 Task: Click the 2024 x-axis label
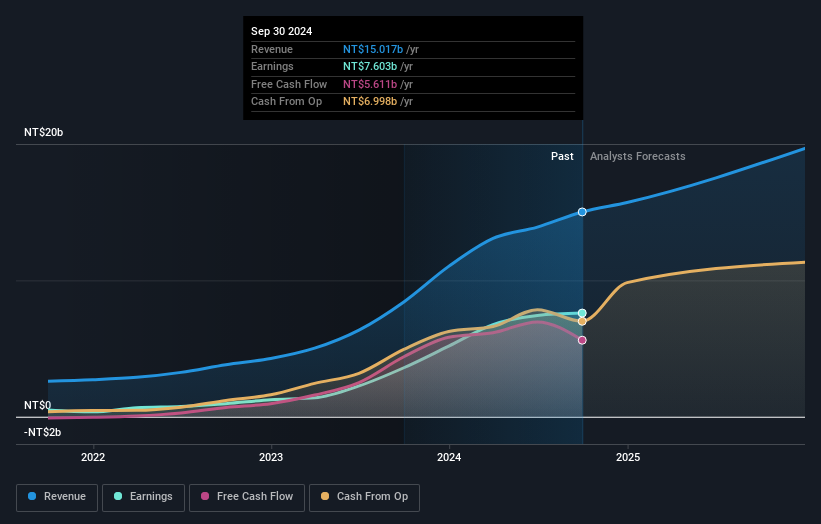[x=449, y=457]
